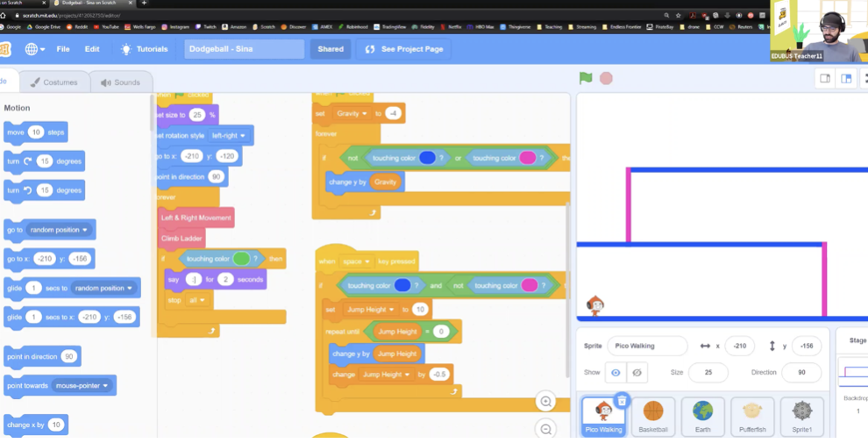This screenshot has height=443, width=868.
Task: Click the browser address bar zoom magnifier icon
Action: [x=667, y=16]
